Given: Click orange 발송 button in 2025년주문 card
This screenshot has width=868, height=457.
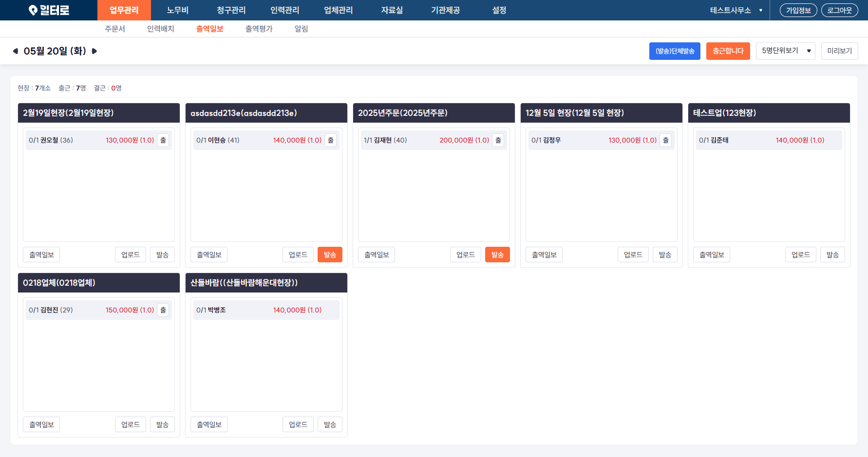Looking at the screenshot, I should click(497, 255).
